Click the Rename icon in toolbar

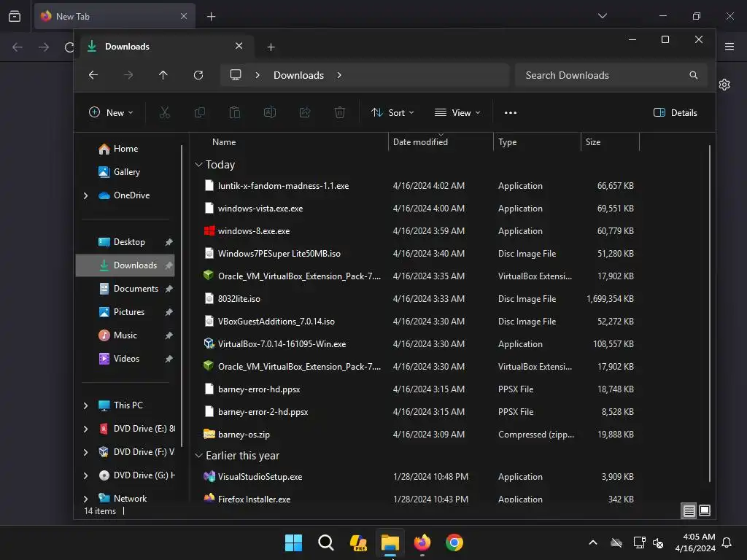click(x=270, y=113)
